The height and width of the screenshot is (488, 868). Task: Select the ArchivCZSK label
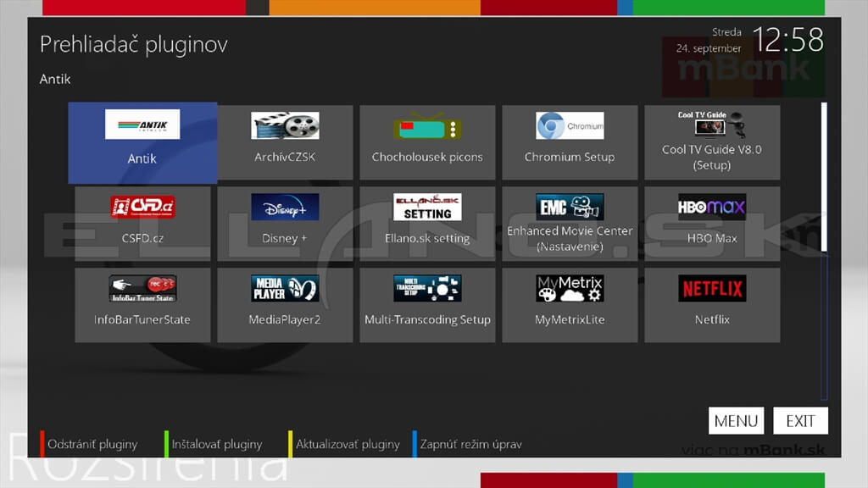(285, 157)
